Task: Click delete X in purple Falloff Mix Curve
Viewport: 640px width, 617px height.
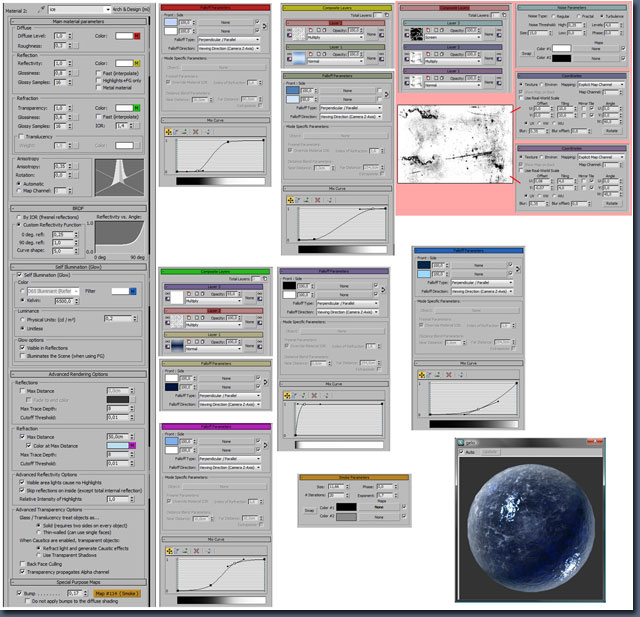Action: [314, 395]
